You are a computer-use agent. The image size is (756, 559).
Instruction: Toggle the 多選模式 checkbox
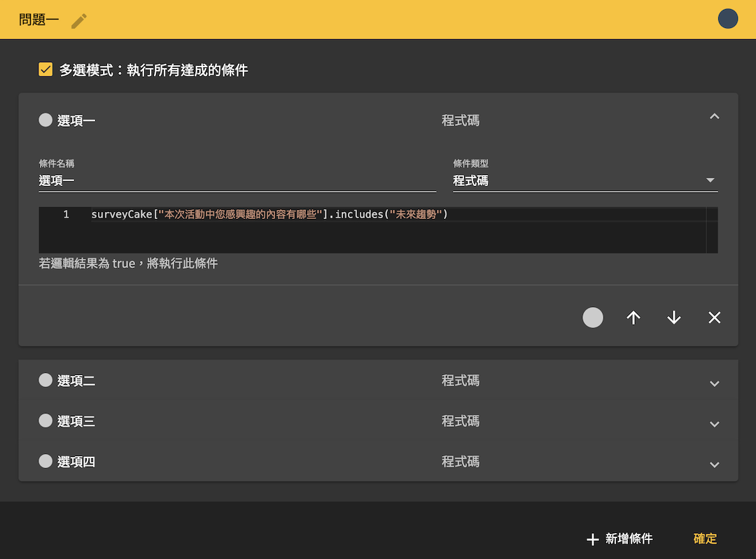(45, 69)
